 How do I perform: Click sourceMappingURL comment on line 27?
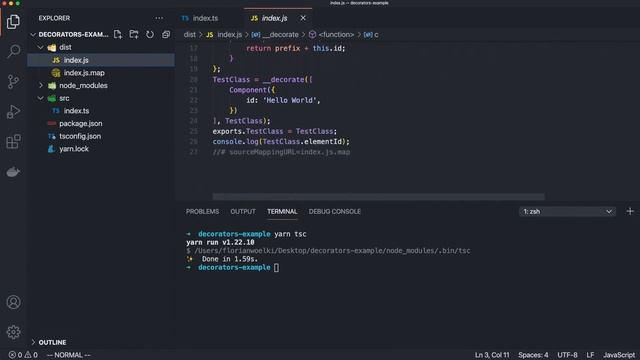pos(281,152)
